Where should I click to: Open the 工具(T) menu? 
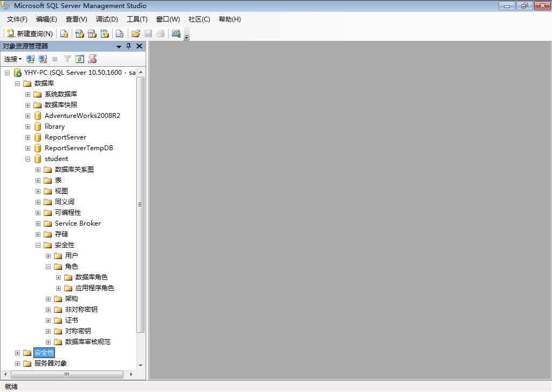(137, 19)
